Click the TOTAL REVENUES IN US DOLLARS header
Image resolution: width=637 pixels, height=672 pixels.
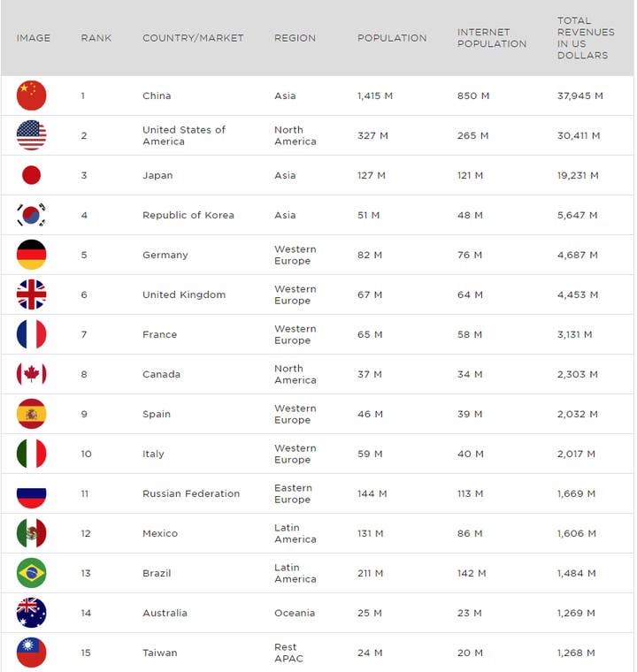tap(586, 38)
